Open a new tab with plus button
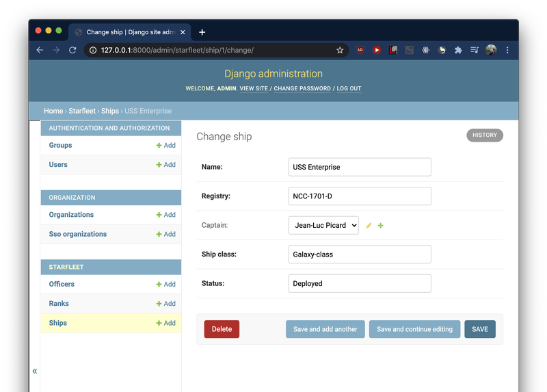The height and width of the screenshot is (392, 547). pyautogui.click(x=202, y=32)
